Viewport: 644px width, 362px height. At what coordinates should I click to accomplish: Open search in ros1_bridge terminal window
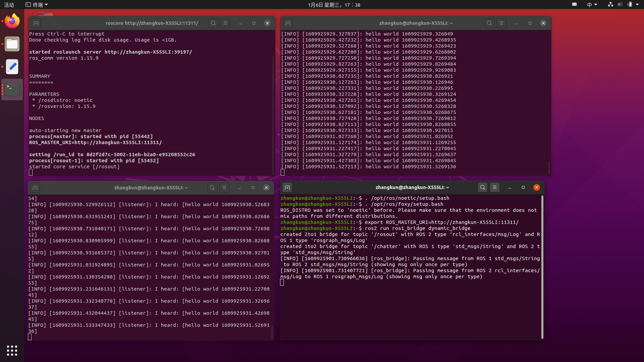tap(482, 187)
